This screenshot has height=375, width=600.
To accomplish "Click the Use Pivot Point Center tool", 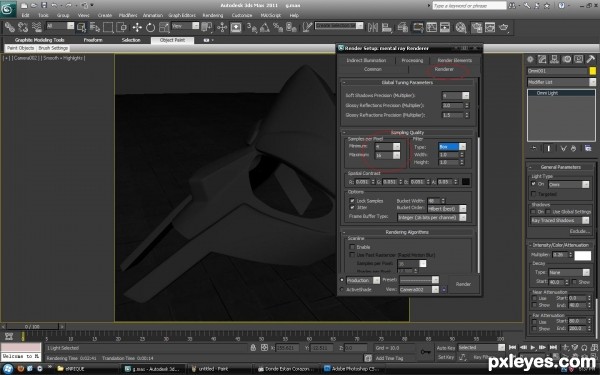I will point(207,28).
